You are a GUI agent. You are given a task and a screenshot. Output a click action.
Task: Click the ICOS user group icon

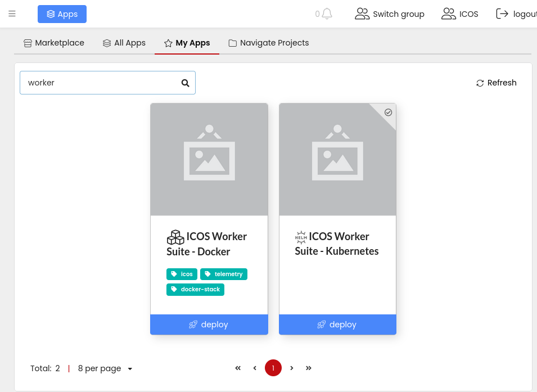448,13
